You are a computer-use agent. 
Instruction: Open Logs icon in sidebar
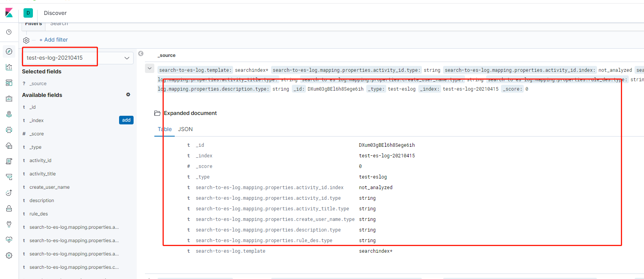coord(9,161)
